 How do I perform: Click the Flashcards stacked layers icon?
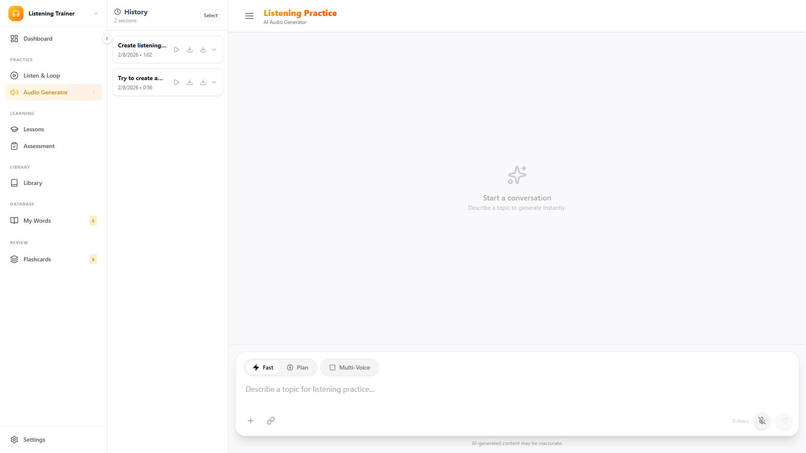point(14,259)
